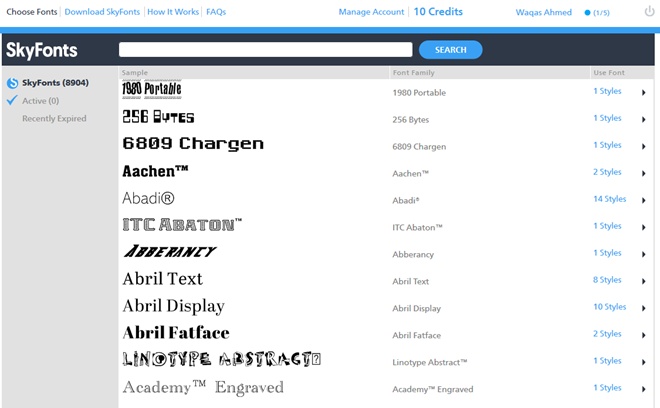Viewport: 660px width, 408px height.
Task: Click the SEARCH button
Action: pos(450,50)
